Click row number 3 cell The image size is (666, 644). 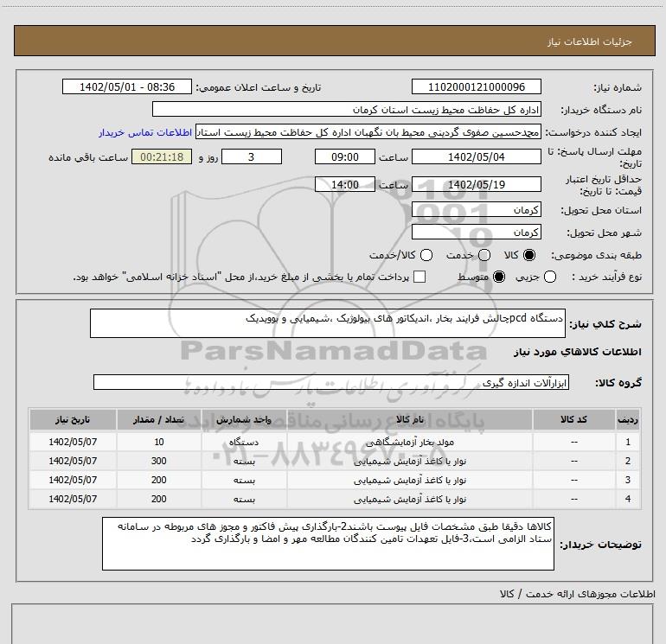pyautogui.click(x=628, y=480)
